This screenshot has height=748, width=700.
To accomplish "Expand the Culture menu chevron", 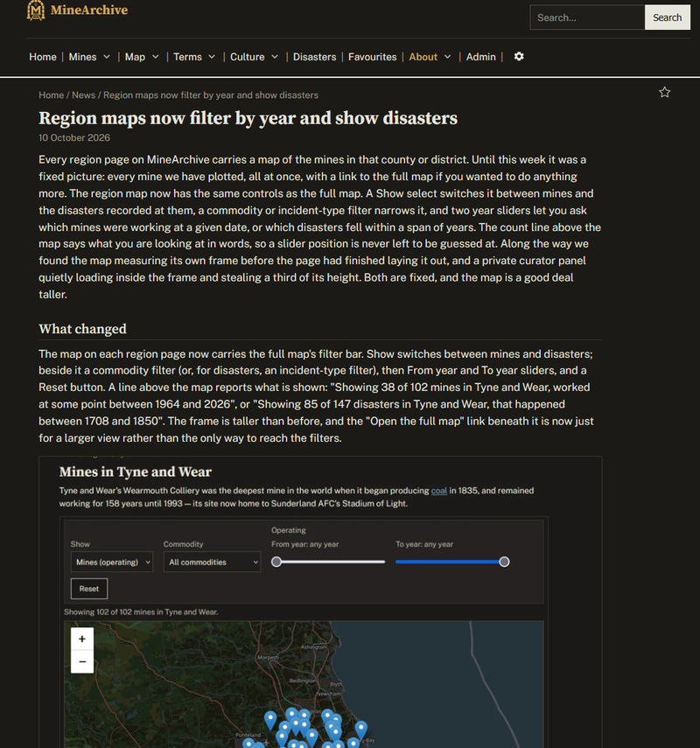I will pos(275,57).
